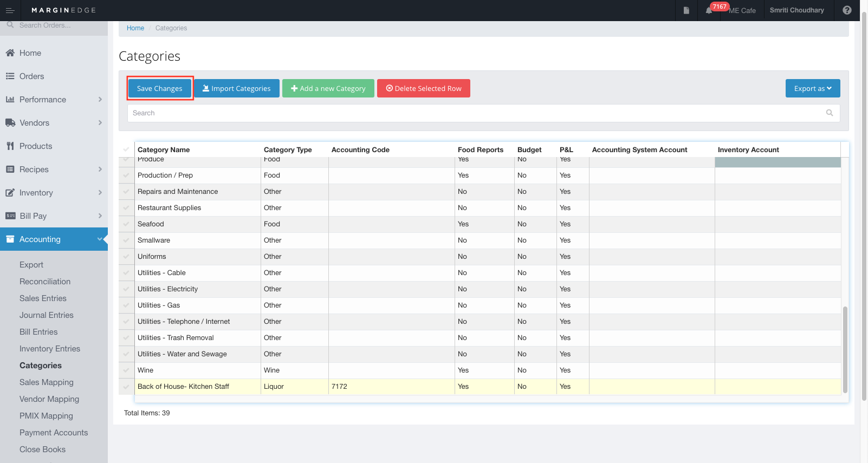The width and height of the screenshot is (868, 463).
Task: Click the Search Orders magnifier icon
Action: pyautogui.click(x=10, y=25)
